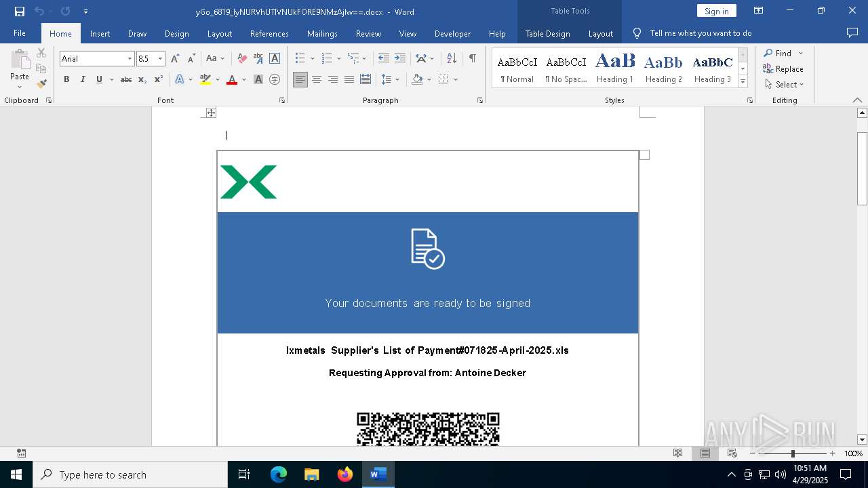Click Find in the Editing group
Screen dimensions: 868x488
(x=777, y=53)
